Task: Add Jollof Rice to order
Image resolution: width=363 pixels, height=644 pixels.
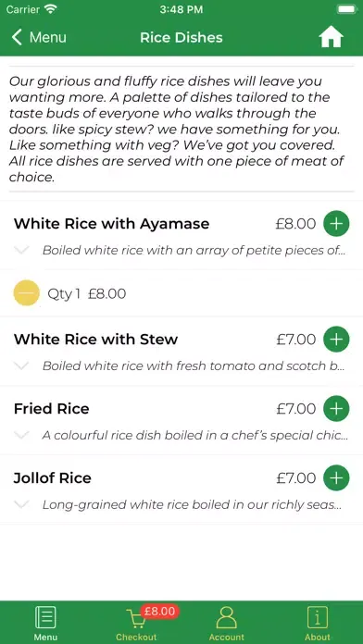Action: coord(336,478)
